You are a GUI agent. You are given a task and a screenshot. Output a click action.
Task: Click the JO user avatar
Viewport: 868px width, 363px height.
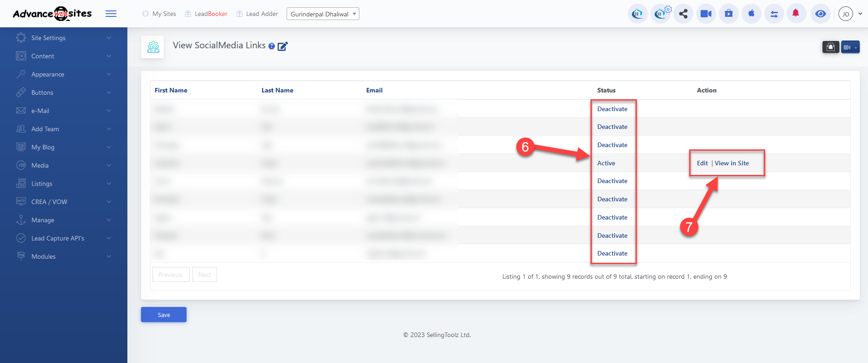click(x=845, y=14)
